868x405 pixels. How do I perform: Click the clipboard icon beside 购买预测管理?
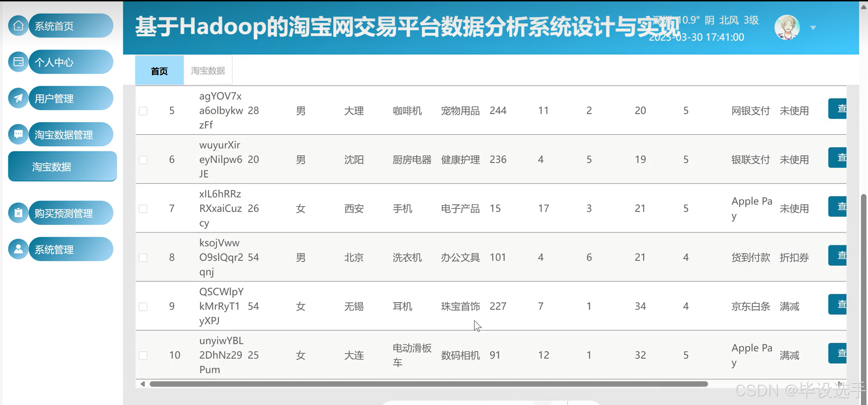[x=18, y=213]
